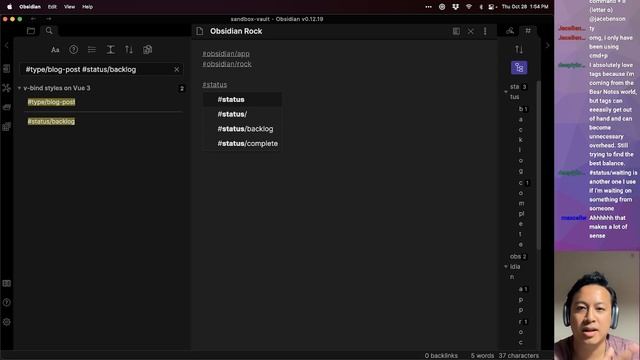Click the #status/backlog highlighted match
The image size is (640, 360).
tap(51, 121)
